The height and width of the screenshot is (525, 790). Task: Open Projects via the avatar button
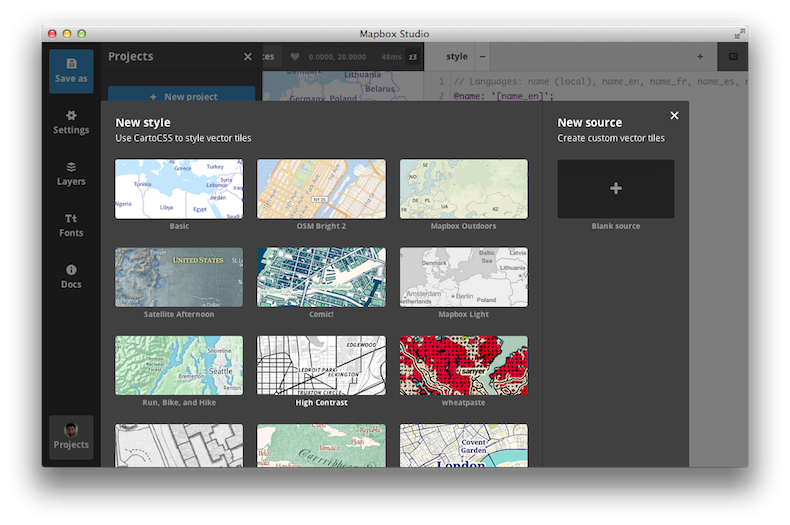point(71,437)
